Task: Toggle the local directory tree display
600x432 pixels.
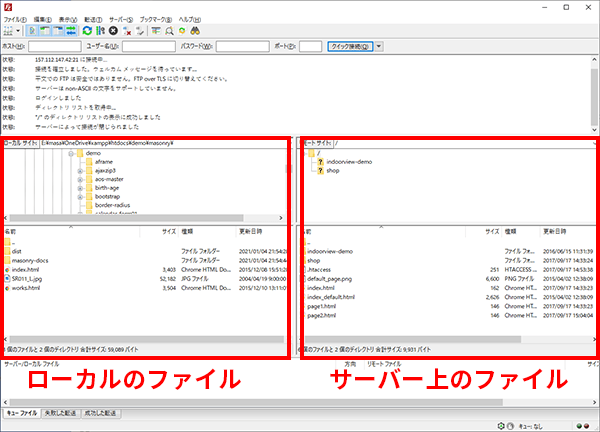Action: [x=45, y=31]
